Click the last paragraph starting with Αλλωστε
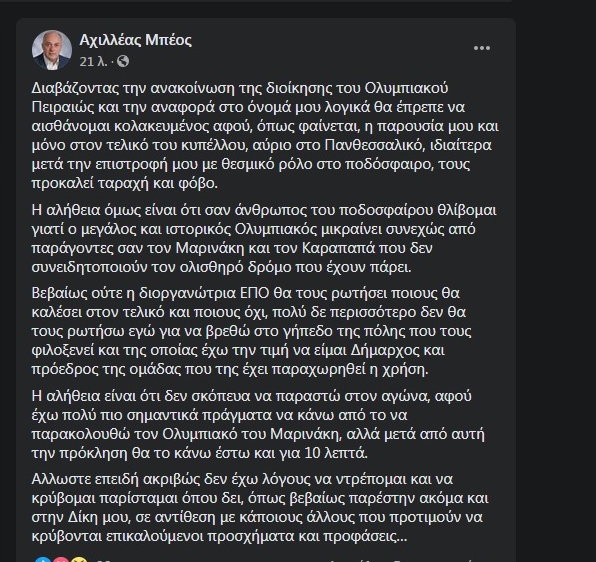Screen dimensions: 596x562 click(x=260, y=508)
